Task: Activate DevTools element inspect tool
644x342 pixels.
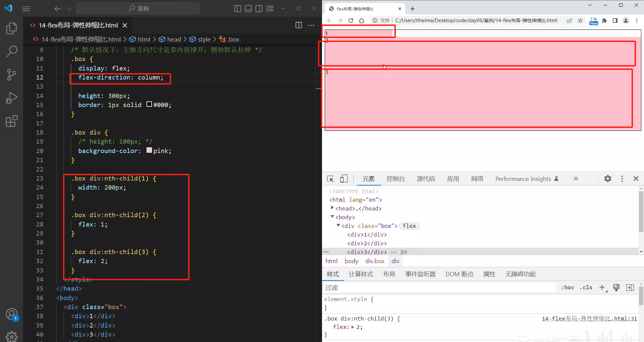Action: [330, 179]
